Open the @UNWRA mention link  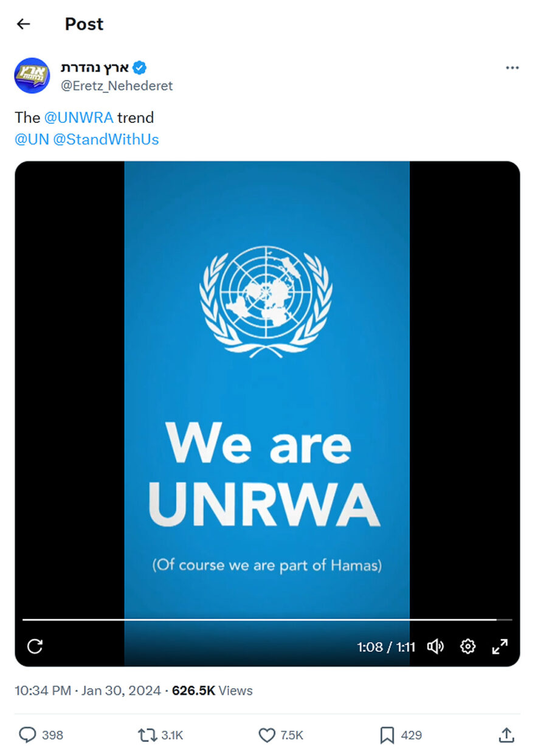(79, 117)
